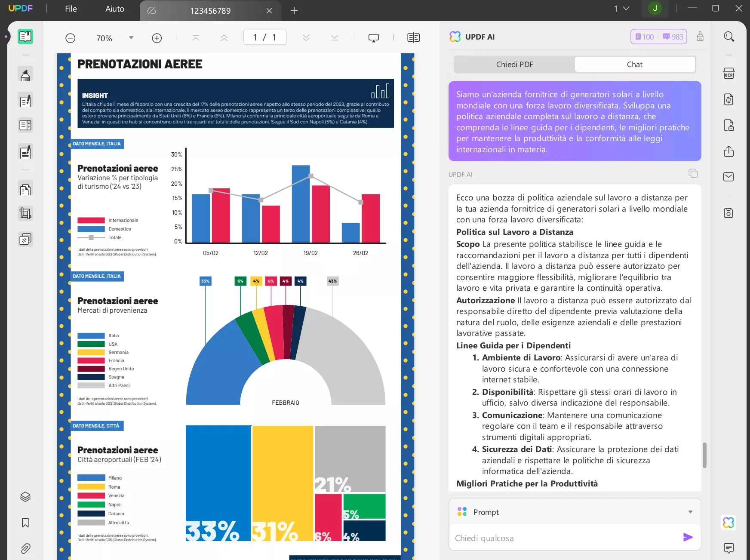Viewport: 750px width, 560px height.
Task: Open the Reader mode icon in left sidebar
Action: pos(25,37)
